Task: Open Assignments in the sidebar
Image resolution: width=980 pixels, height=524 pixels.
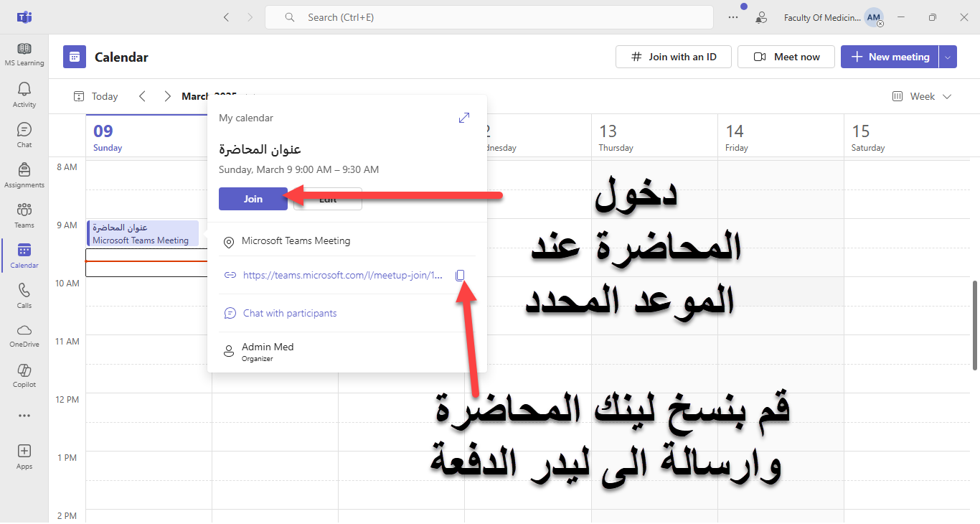Action: coord(24,174)
